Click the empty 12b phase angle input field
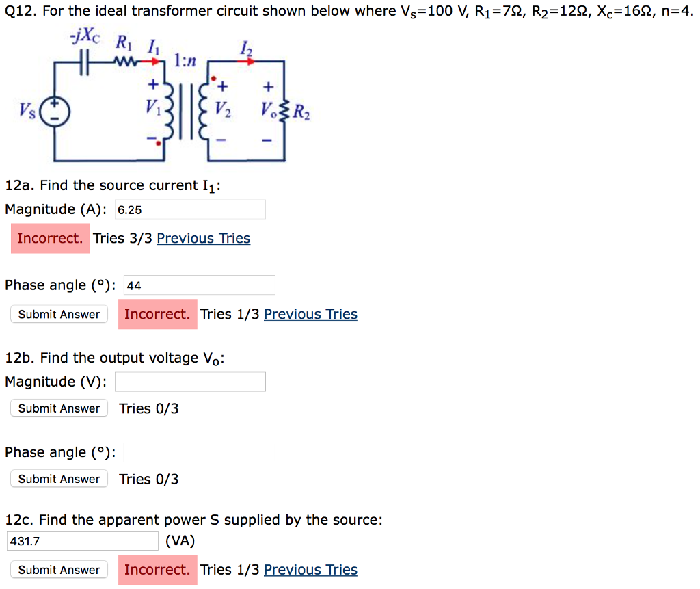This screenshot has height=589, width=700. [199, 452]
